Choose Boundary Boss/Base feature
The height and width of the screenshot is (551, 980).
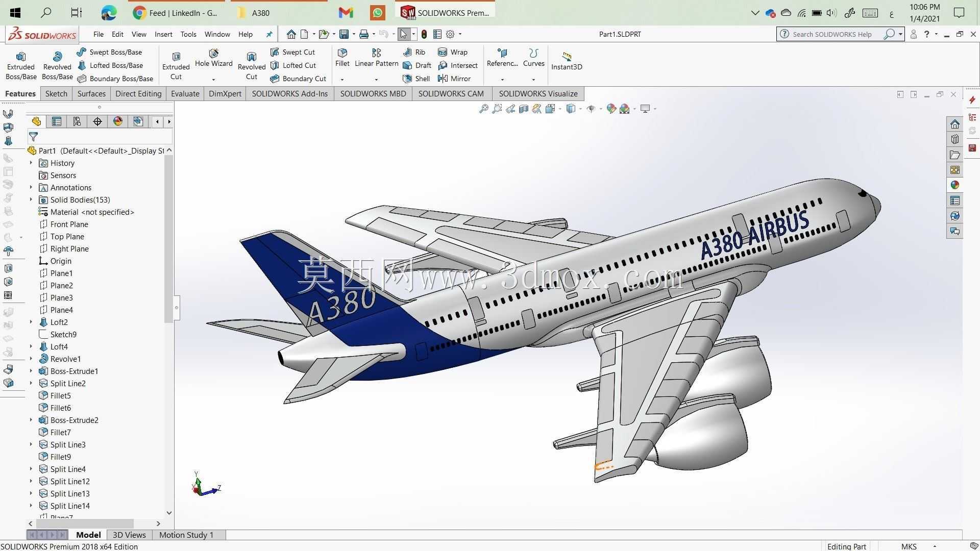(x=115, y=79)
